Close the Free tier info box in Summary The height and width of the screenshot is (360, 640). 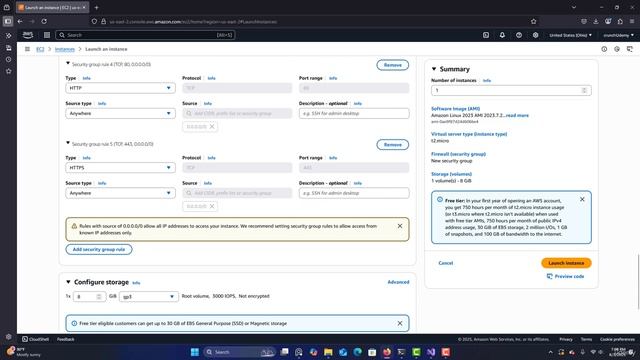[x=582, y=199]
